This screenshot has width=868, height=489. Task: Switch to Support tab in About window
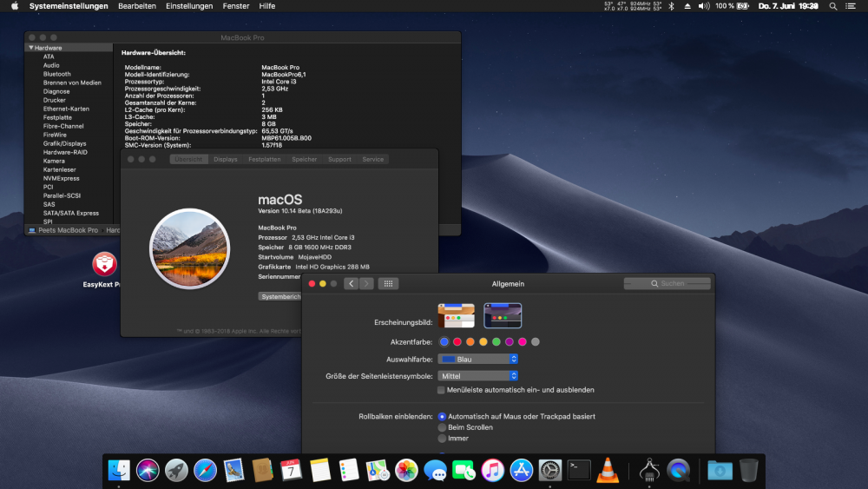[339, 160]
